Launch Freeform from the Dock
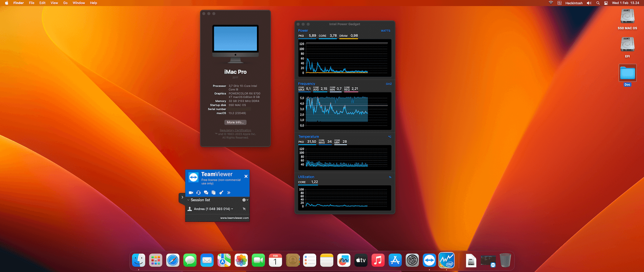 pos(344,260)
